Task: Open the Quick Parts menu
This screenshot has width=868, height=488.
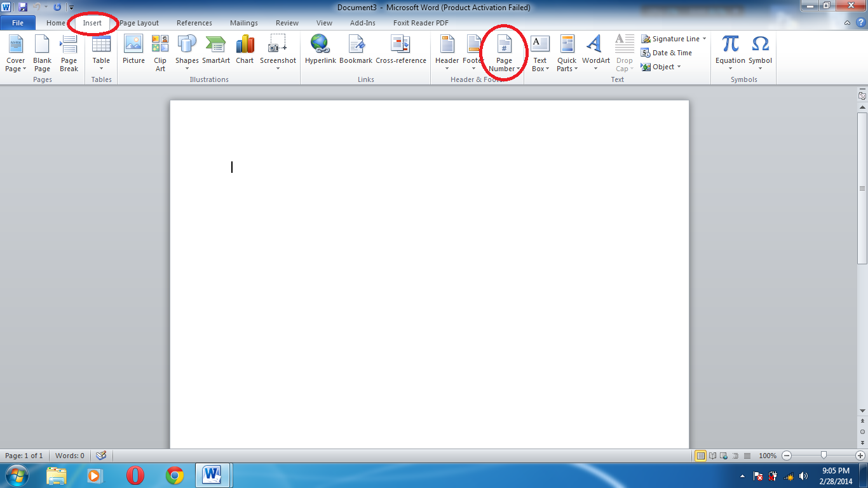Action: pos(567,53)
